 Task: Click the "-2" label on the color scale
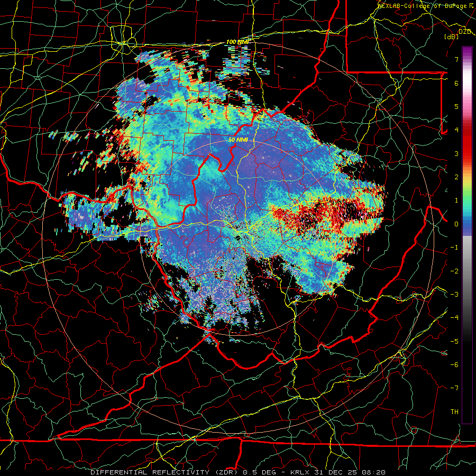[x=454, y=271]
